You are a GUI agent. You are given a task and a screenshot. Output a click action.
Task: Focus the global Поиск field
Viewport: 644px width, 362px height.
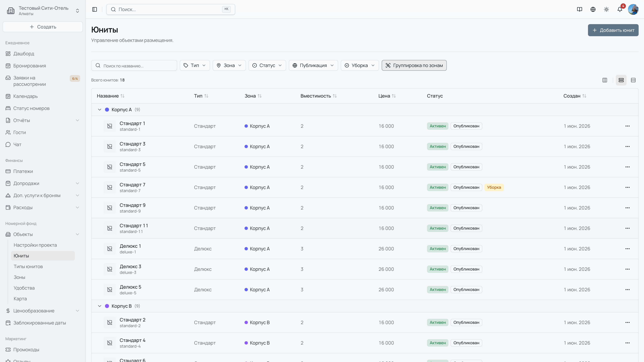coord(171,9)
